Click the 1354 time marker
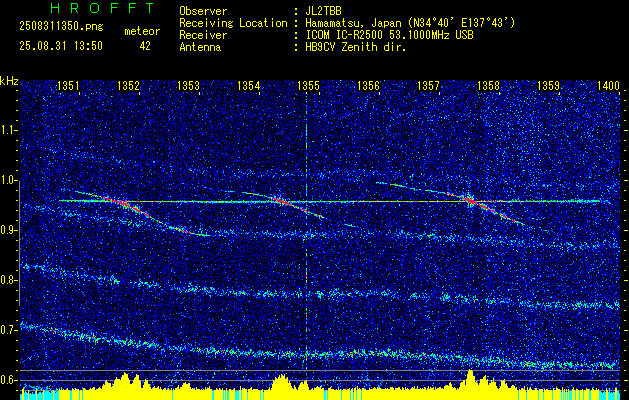The image size is (629, 400). [248, 85]
